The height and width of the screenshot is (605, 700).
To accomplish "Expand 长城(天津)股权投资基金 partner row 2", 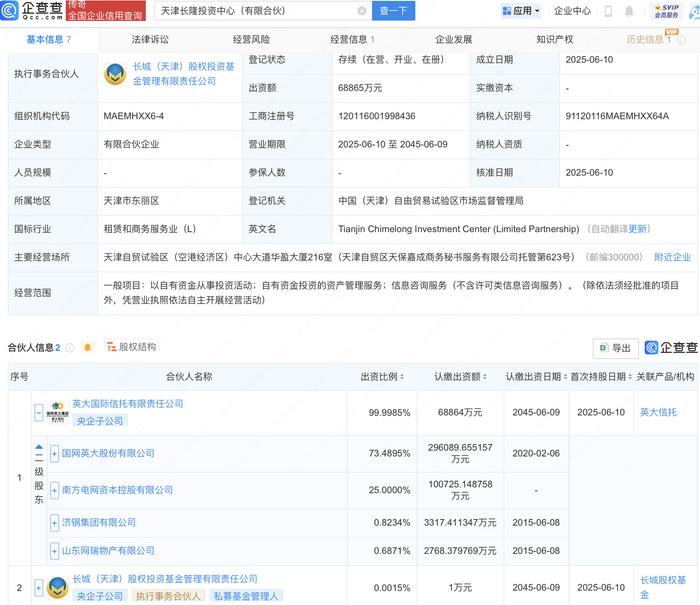I will [39, 588].
